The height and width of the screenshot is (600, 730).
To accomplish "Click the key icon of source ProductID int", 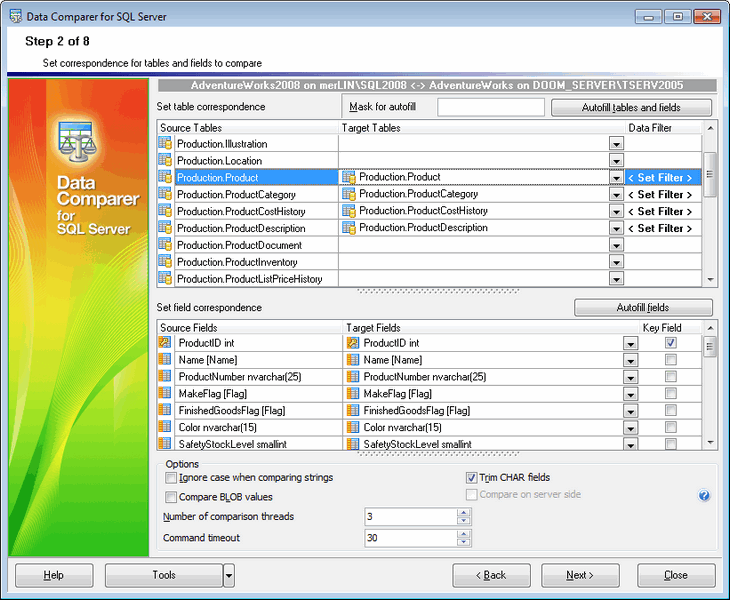I will point(165,343).
